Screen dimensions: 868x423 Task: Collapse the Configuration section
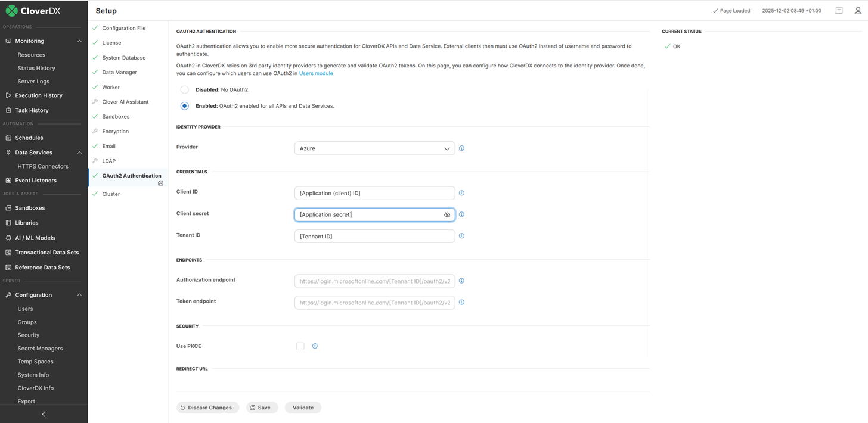click(79, 294)
